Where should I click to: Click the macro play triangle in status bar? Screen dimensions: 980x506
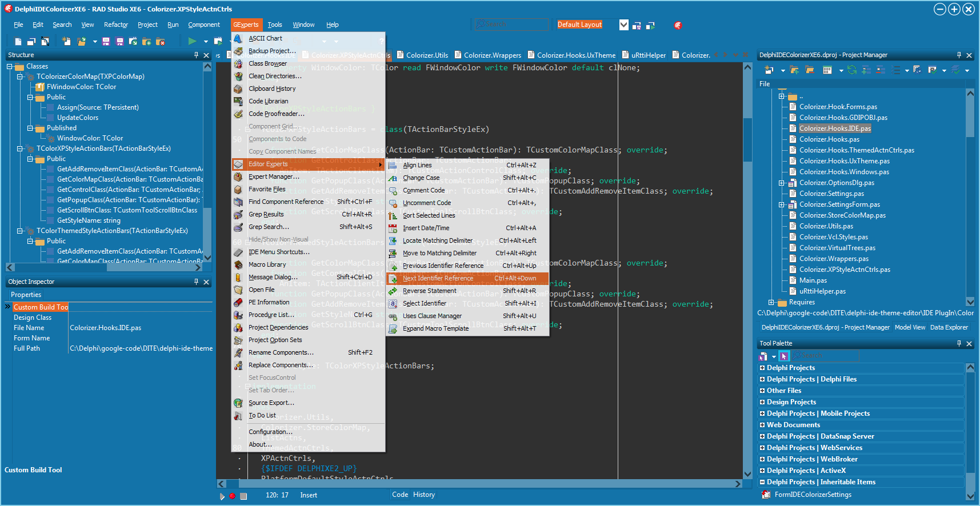tap(222, 496)
